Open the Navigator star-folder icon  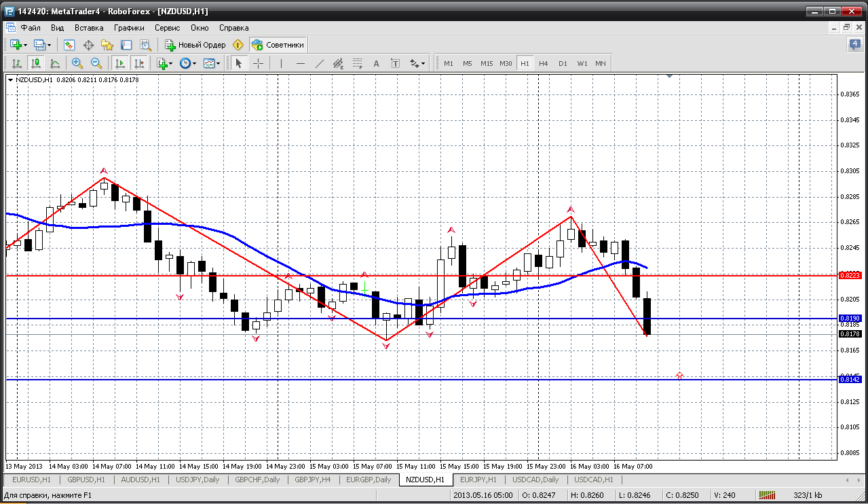(x=107, y=45)
